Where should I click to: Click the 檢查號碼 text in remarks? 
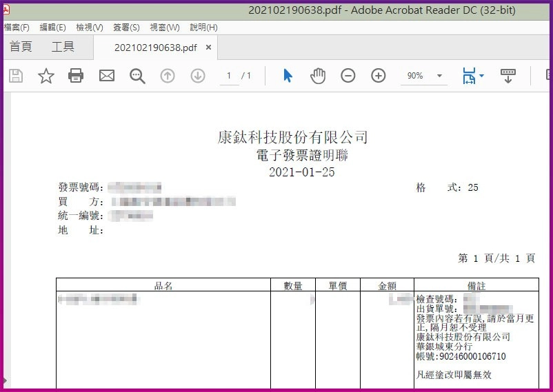pos(437,299)
